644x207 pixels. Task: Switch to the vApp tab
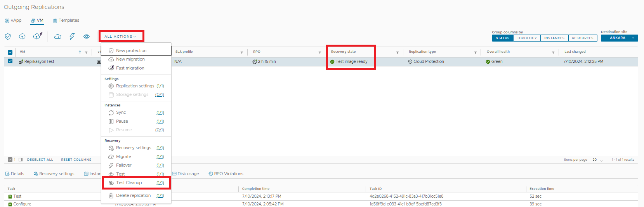point(13,21)
